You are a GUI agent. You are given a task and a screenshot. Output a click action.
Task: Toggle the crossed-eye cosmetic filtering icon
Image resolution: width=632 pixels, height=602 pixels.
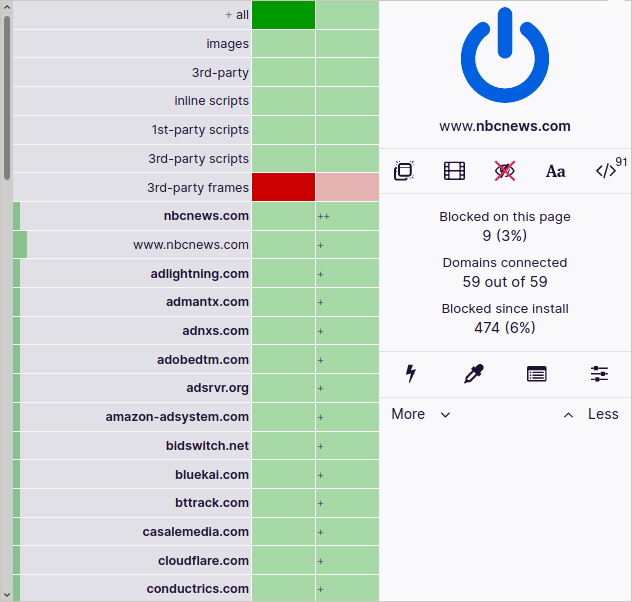click(x=505, y=171)
